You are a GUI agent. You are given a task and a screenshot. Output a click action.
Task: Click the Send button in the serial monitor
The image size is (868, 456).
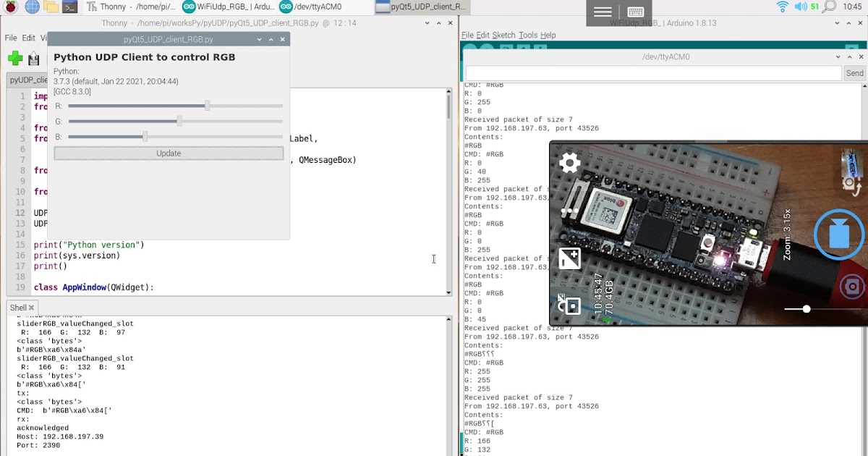click(854, 72)
